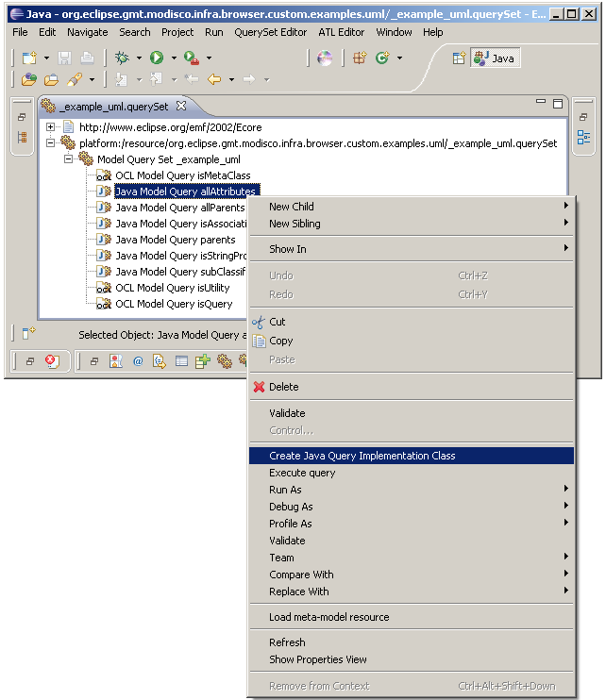Click the External Tools run icon
606x700 pixels.
[x=191, y=58]
